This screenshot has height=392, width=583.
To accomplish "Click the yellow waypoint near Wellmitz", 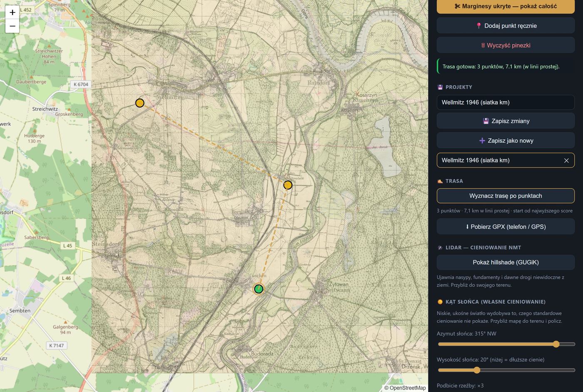I will click(x=140, y=103).
